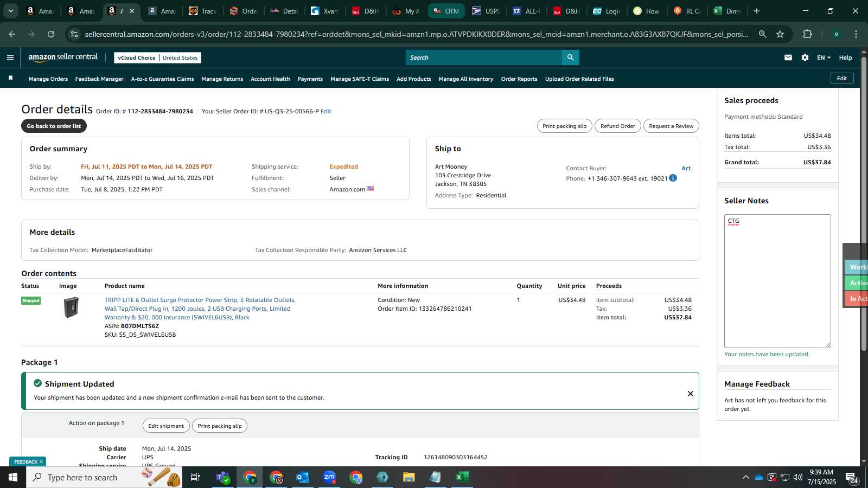This screenshot has width=868, height=488.
Task: Open Task View on taskbar
Action: [195, 477]
